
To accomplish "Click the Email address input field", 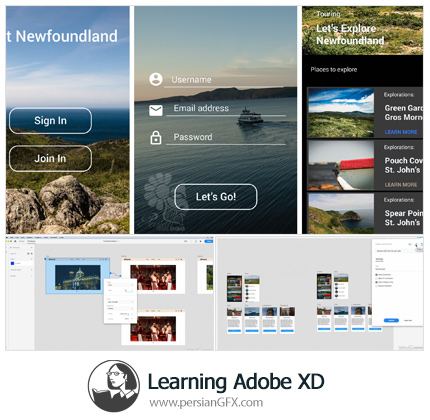I will (226, 109).
